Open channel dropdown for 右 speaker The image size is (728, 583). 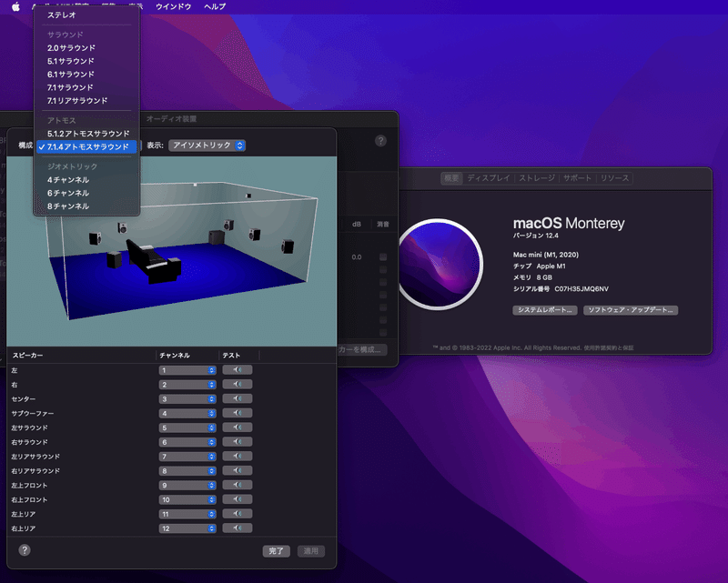tap(187, 385)
